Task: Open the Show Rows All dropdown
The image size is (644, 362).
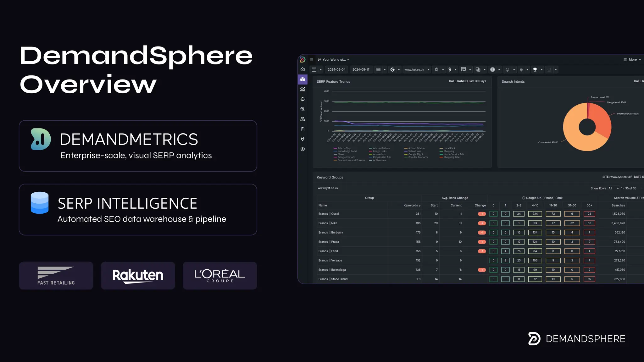Action: (613, 189)
